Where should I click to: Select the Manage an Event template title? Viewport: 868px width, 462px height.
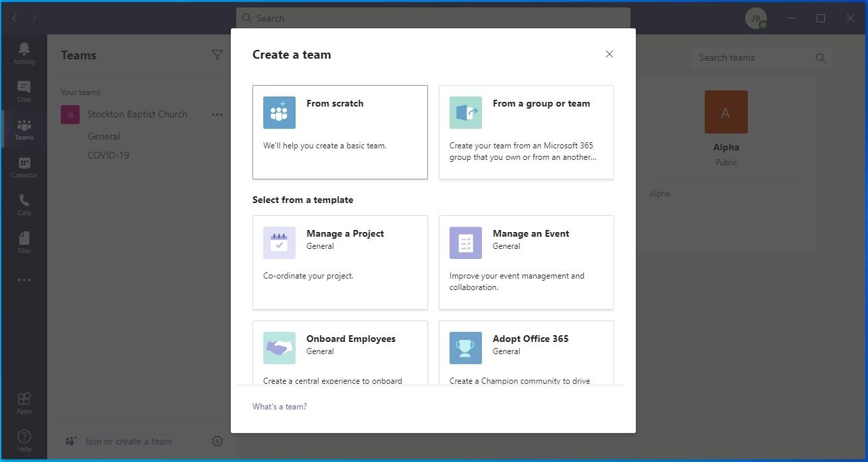click(x=531, y=233)
